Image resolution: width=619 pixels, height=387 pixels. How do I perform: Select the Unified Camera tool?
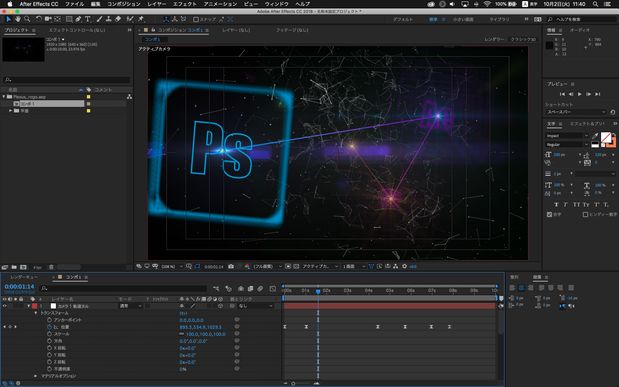pos(48,19)
